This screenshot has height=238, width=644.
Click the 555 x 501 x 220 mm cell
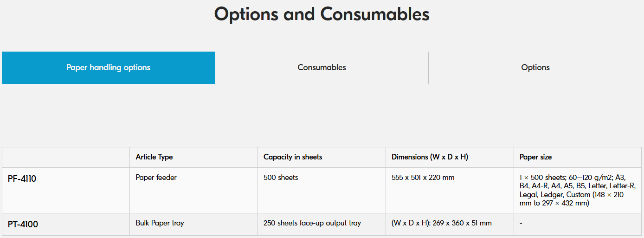(450, 190)
